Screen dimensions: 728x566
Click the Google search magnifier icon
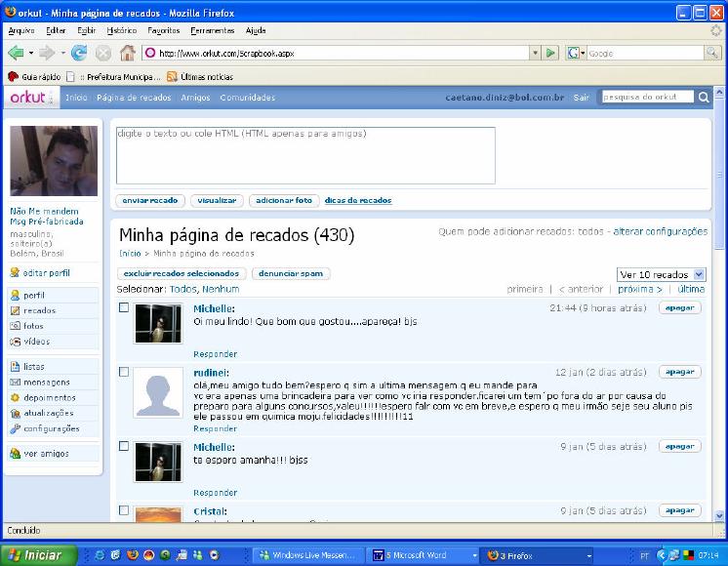point(712,53)
